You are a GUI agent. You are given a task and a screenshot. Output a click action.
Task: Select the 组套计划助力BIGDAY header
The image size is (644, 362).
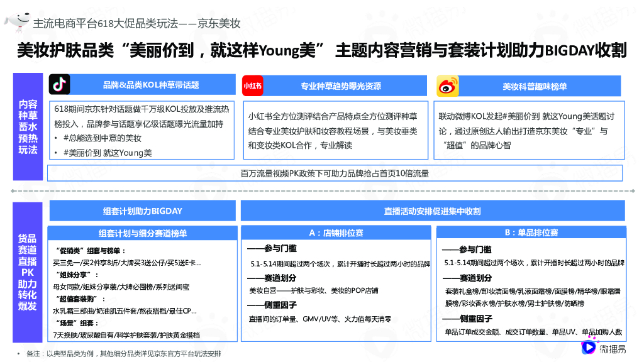(x=143, y=211)
